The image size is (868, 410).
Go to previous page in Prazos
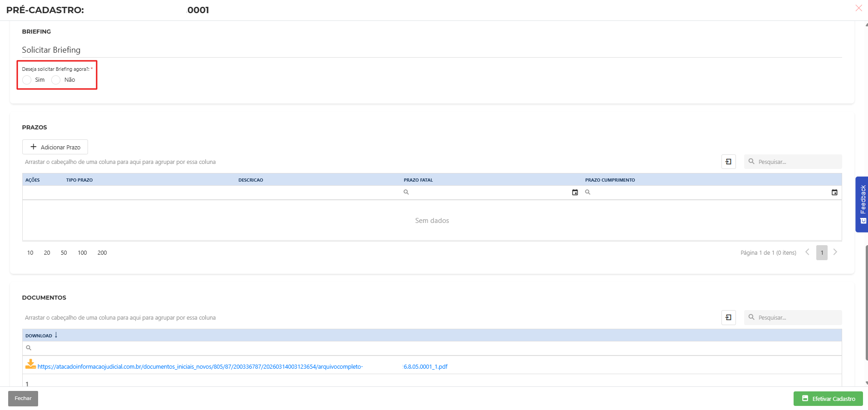pos(807,252)
